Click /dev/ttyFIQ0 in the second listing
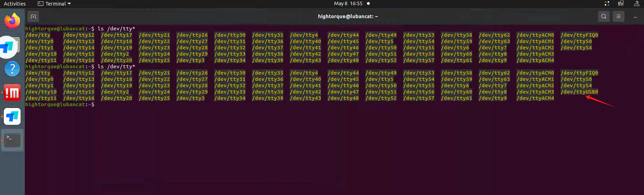Image resolution: width=644 pixels, height=195 pixels. click(579, 73)
